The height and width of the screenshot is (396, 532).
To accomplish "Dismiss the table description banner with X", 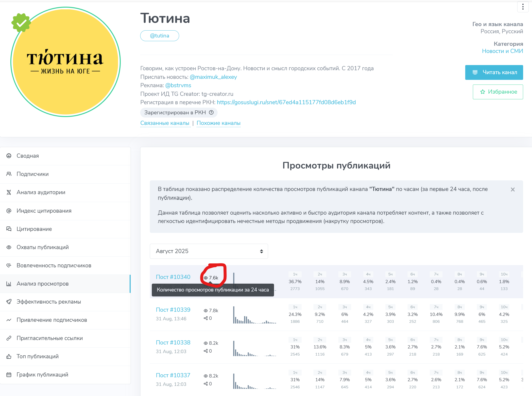I will tap(513, 189).
